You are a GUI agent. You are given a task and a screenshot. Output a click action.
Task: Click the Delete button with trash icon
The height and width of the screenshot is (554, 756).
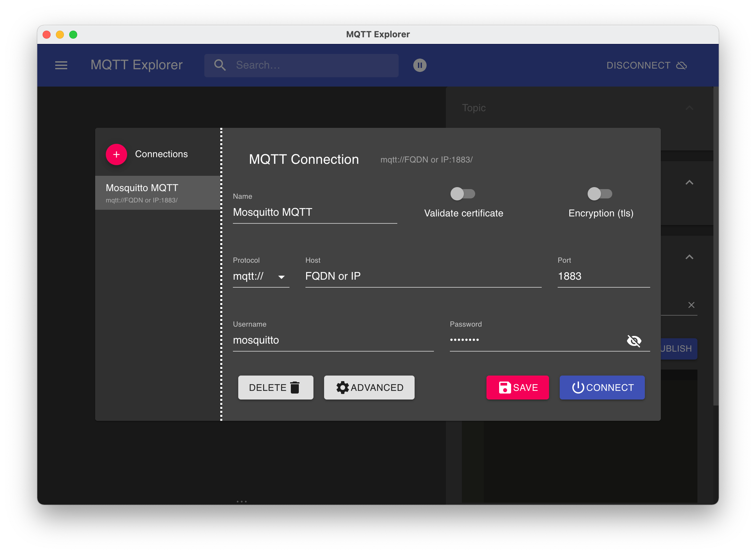point(276,388)
